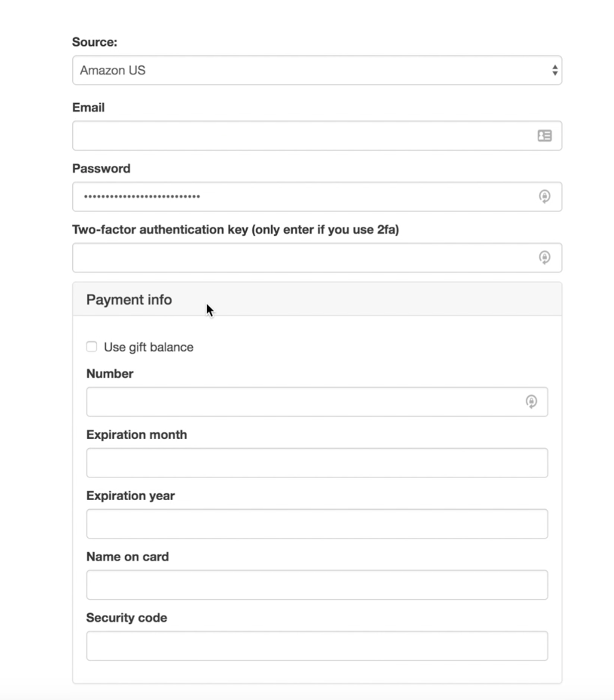Focus the Expiration month field

coord(317,463)
